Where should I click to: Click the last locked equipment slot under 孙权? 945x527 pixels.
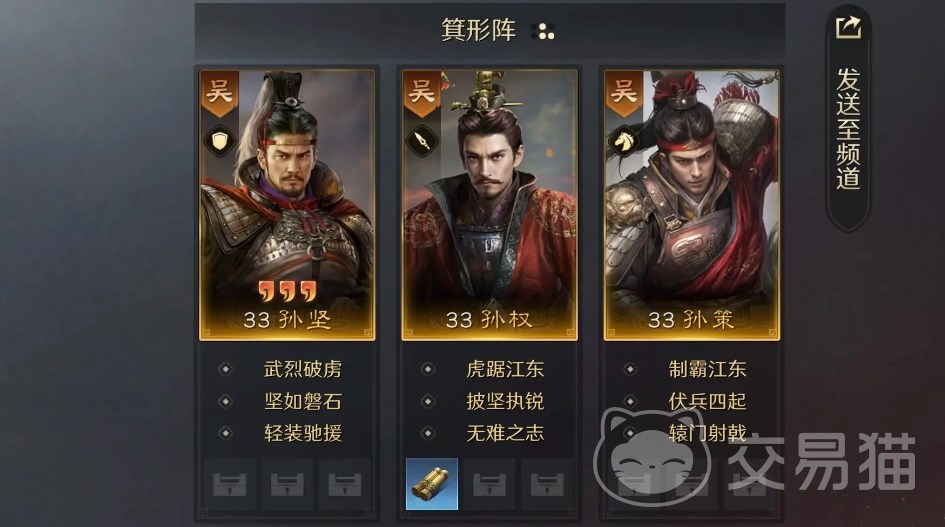click(x=547, y=484)
